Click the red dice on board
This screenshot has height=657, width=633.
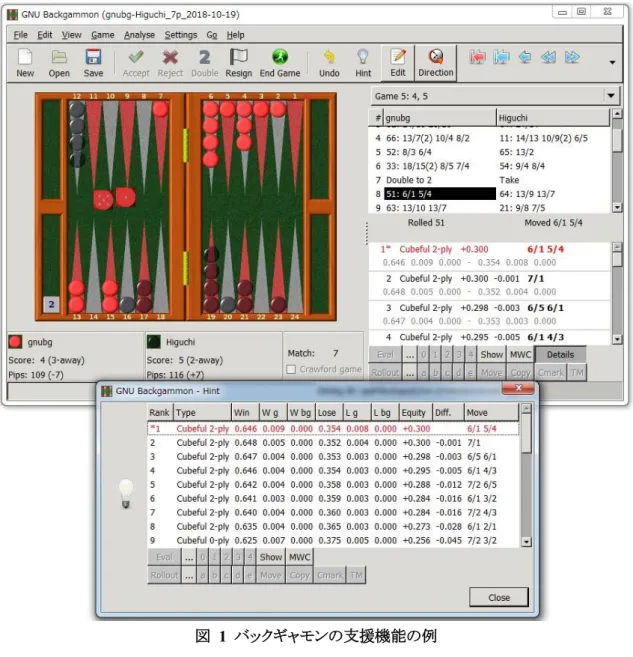114,199
